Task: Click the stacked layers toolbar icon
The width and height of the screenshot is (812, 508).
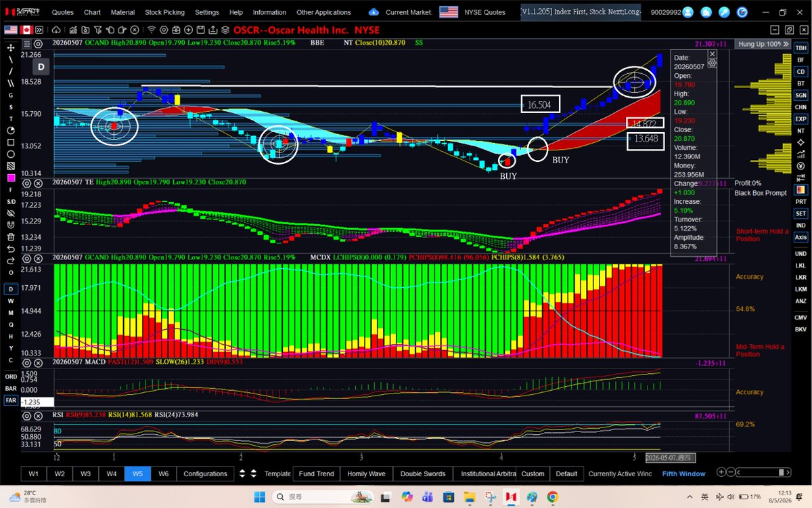Action: click(225, 30)
